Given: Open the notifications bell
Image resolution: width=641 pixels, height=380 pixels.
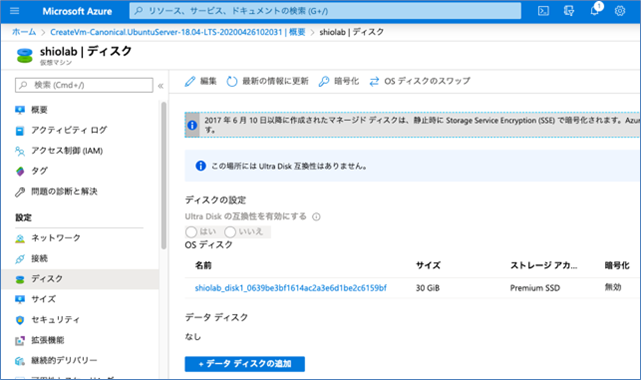Looking at the screenshot, I should point(595,11).
